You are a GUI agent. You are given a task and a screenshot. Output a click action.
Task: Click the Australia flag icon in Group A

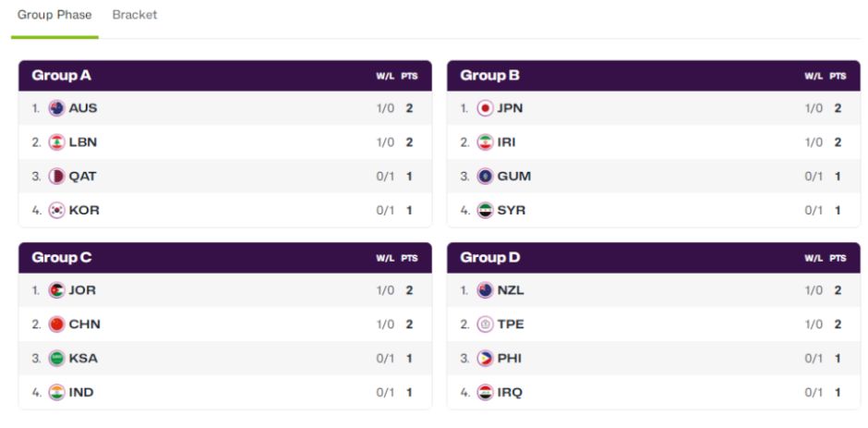[56, 108]
